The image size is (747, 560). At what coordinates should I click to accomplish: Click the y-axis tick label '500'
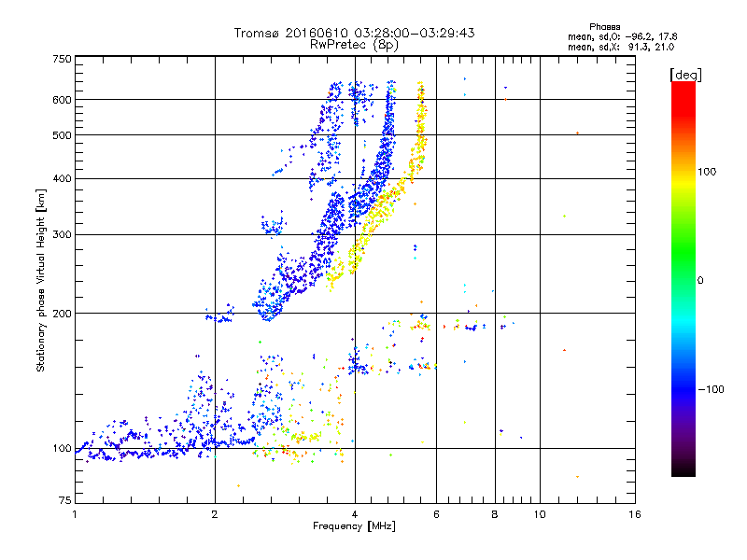[62, 135]
